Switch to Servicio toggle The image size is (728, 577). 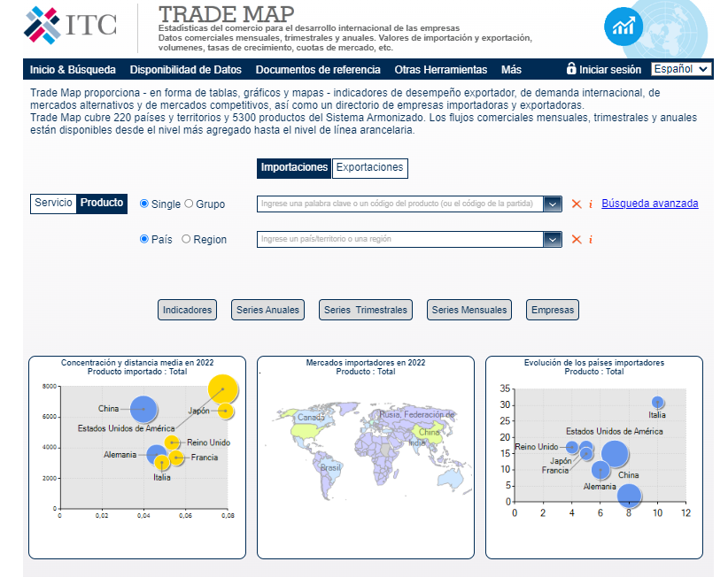(53, 204)
